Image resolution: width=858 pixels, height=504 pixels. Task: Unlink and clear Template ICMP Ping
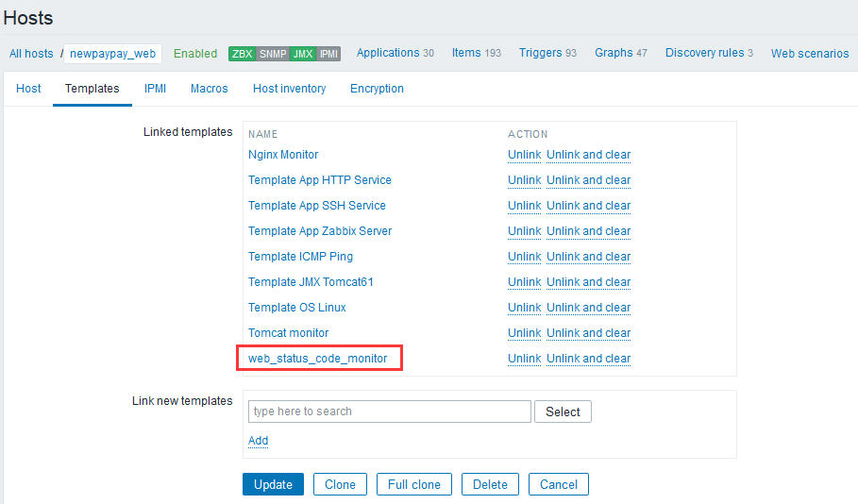point(588,257)
